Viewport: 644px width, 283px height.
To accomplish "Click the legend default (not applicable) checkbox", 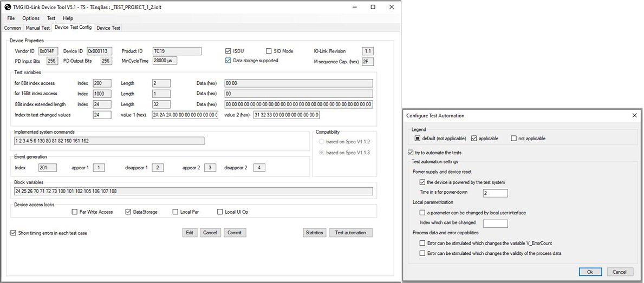I will [418, 139].
